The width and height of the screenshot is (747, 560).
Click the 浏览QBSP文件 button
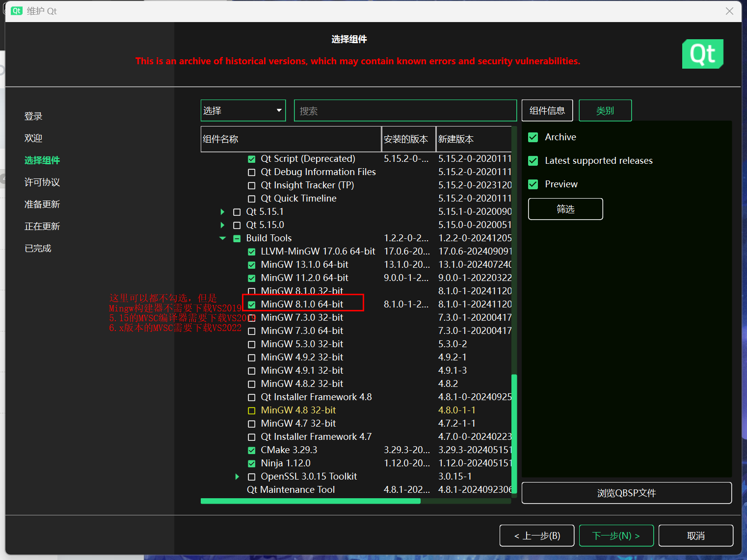pos(626,493)
